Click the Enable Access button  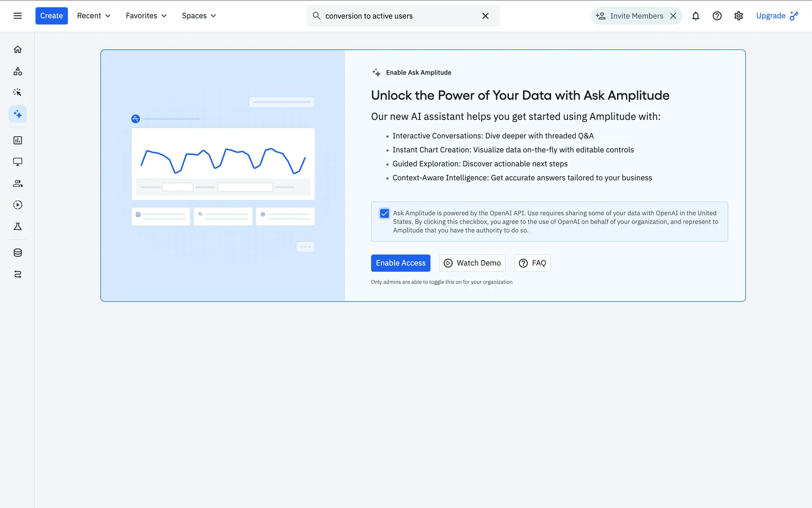400,263
